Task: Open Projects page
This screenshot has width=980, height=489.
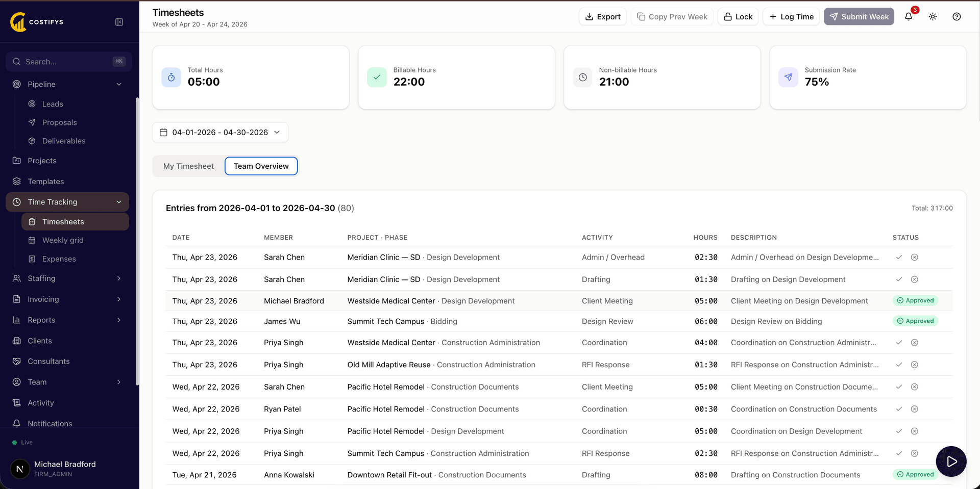Action: (67, 161)
